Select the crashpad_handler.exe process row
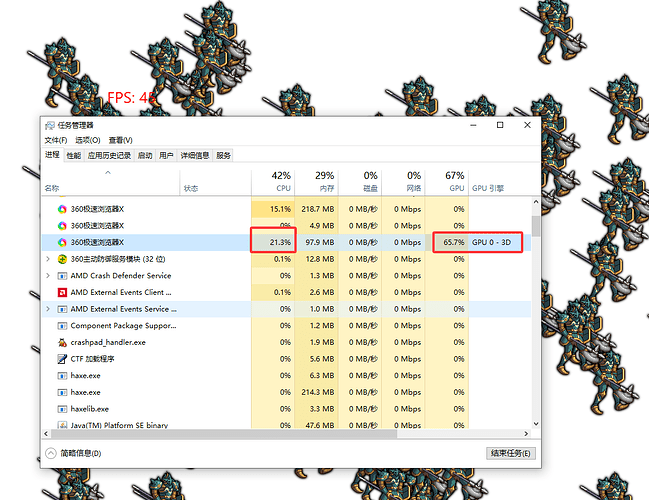Viewport: 649px width, 500px height. click(286, 342)
